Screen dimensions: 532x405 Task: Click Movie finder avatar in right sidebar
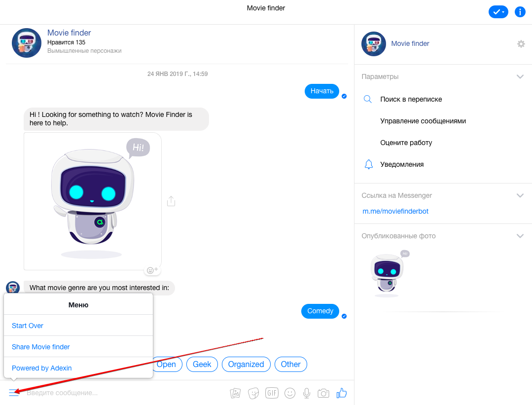click(374, 44)
